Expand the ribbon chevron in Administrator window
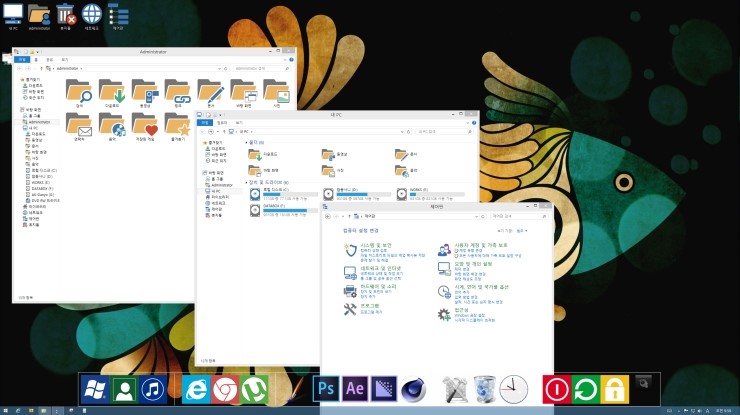 (286, 60)
